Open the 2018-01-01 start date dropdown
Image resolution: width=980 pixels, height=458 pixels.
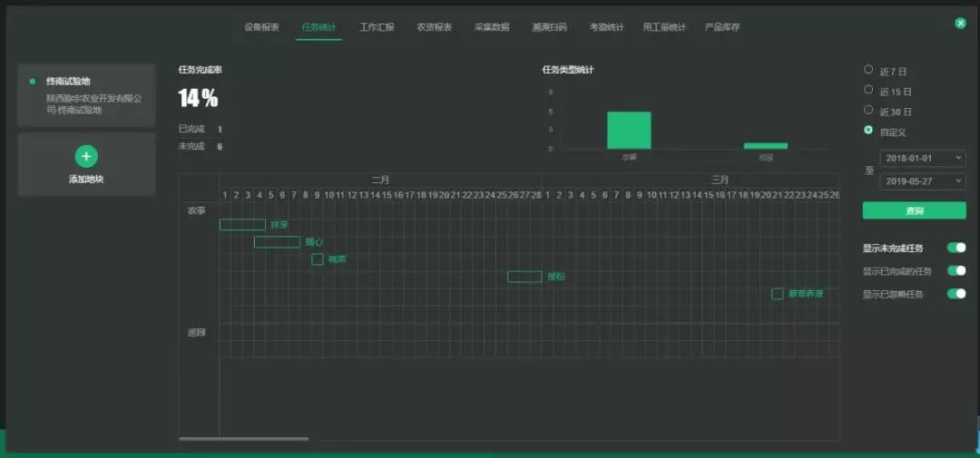pyautogui.click(x=922, y=159)
